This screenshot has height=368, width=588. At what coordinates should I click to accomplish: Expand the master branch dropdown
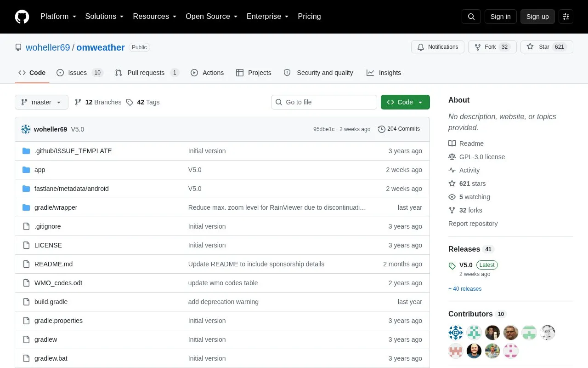pos(41,102)
